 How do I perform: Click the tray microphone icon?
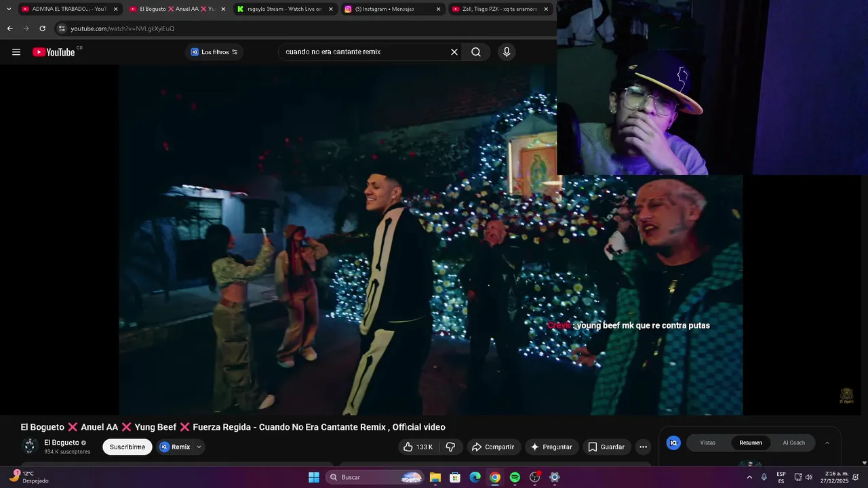click(x=764, y=477)
